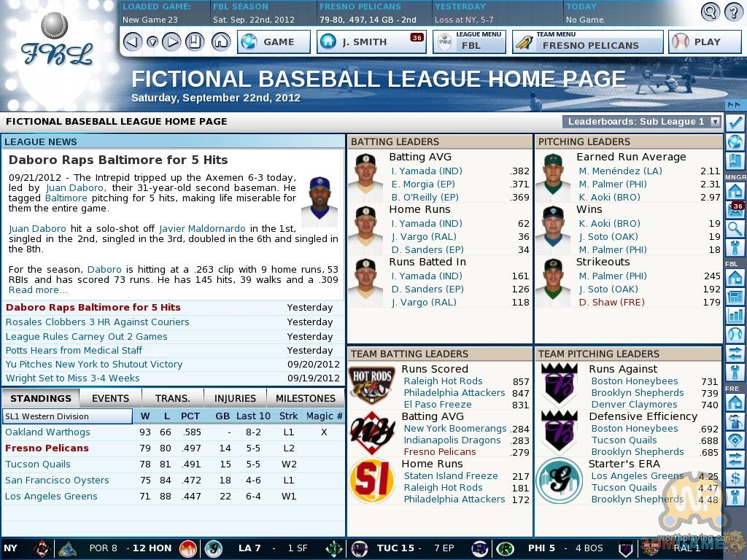The height and width of the screenshot is (560, 747).
Task: Open the bookmark icon in top toolbar
Action: 194,42
